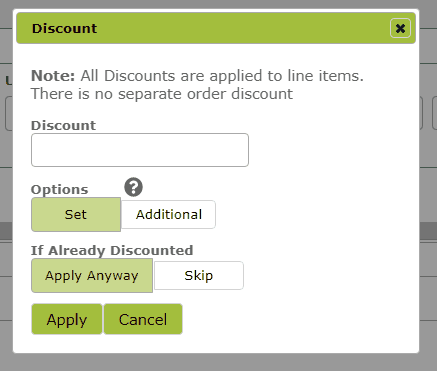Open the Options help question mark icon
437x371 pixels.
(133, 187)
